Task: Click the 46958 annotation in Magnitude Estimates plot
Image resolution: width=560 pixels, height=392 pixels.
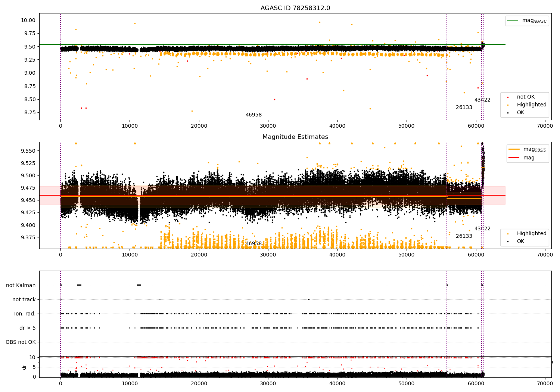Action: pos(253,243)
